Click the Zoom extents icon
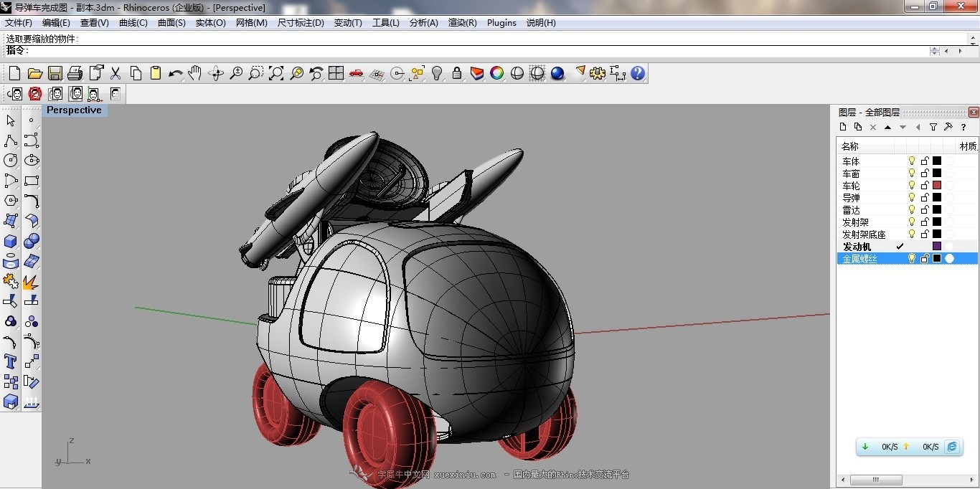The height and width of the screenshot is (489, 980). (x=276, y=73)
